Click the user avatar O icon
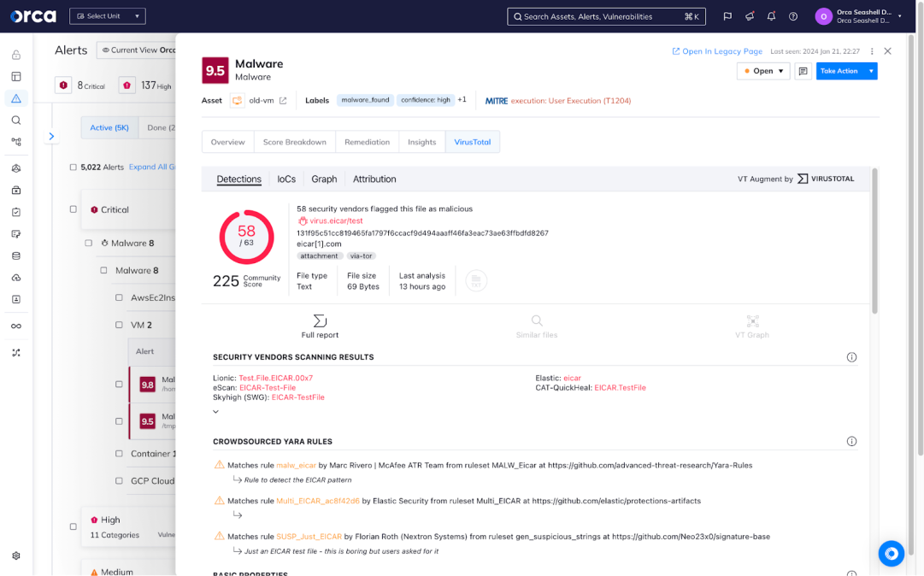Viewport: 924px width, 576px height. (823, 16)
